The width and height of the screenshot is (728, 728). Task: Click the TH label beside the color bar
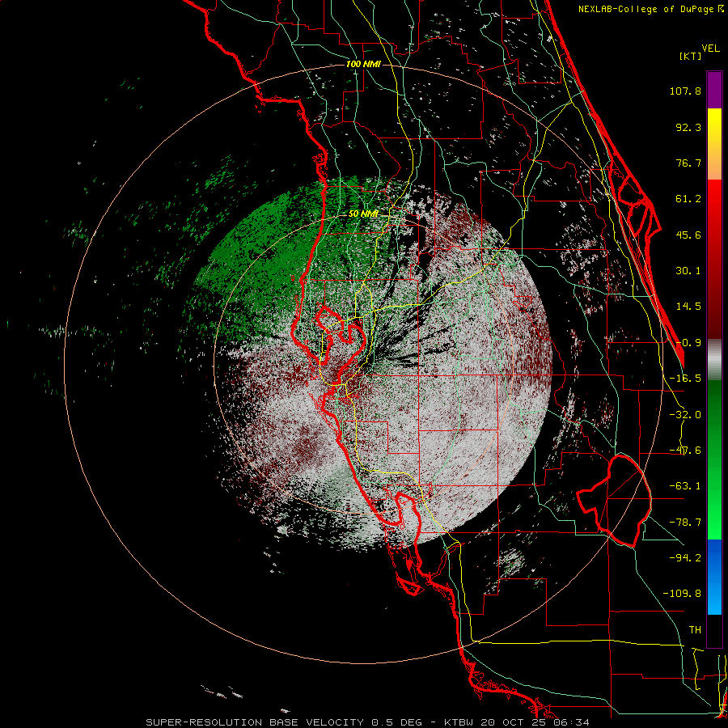click(x=695, y=630)
